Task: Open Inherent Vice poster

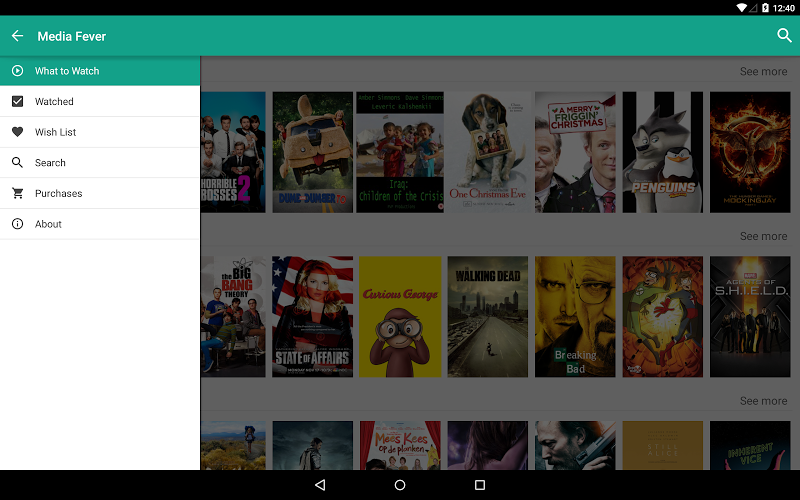Action: (750, 445)
